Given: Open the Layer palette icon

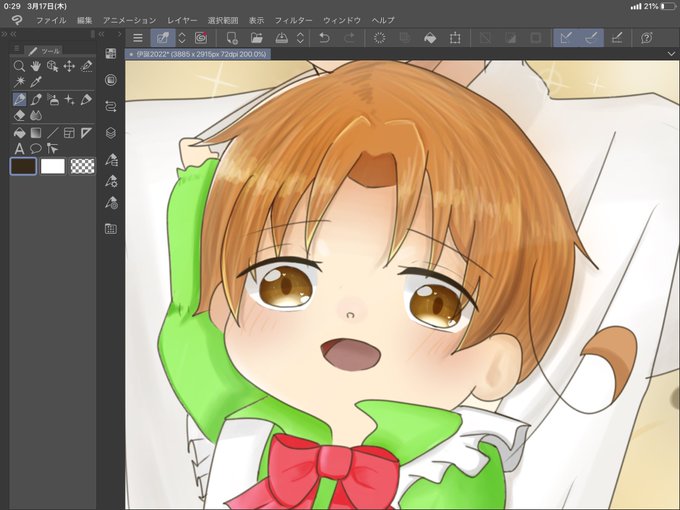Looking at the screenshot, I should coord(111,133).
